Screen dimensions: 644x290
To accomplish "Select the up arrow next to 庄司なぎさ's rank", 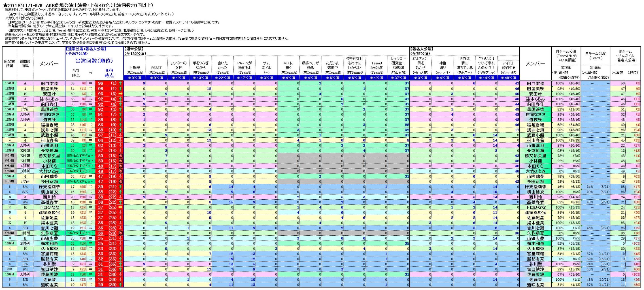I will (120, 114).
